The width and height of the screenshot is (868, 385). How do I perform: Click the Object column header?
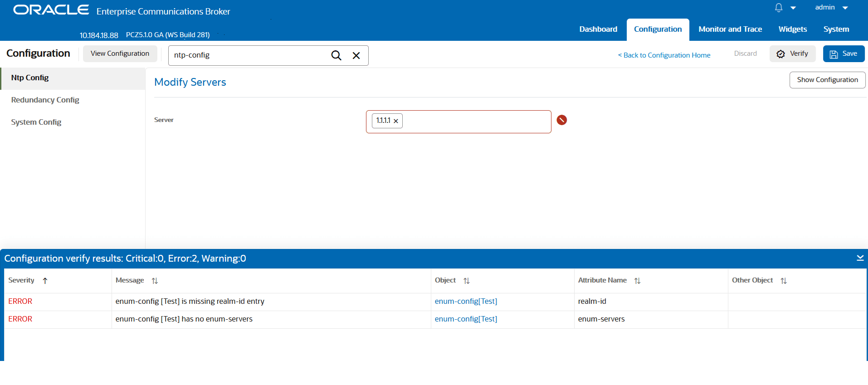[445, 280]
